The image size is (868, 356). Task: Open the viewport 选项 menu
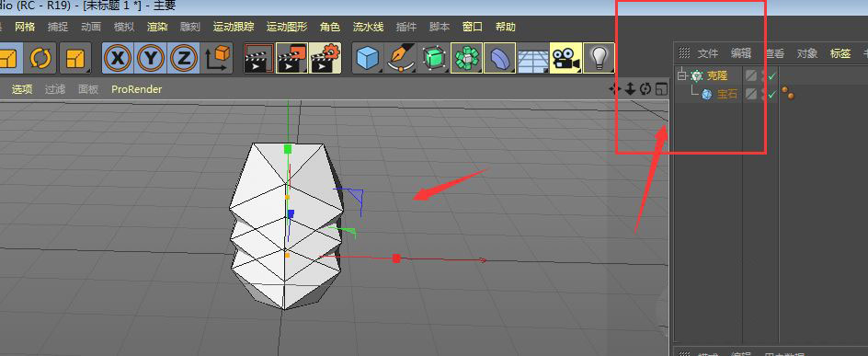22,89
